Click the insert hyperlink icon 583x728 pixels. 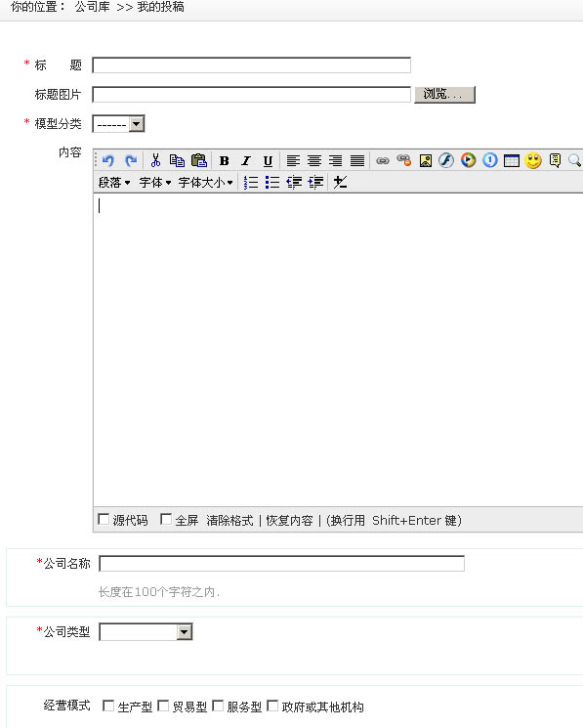pos(383,161)
